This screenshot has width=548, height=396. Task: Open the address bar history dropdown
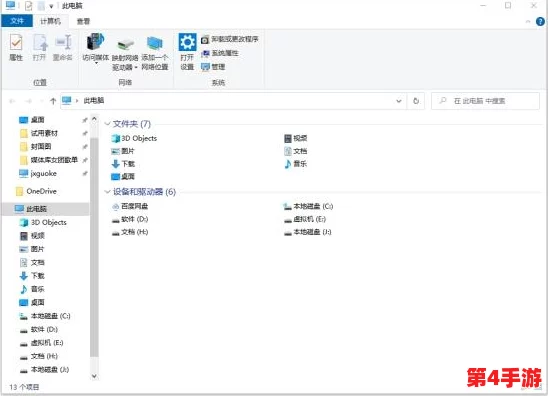[x=398, y=101]
